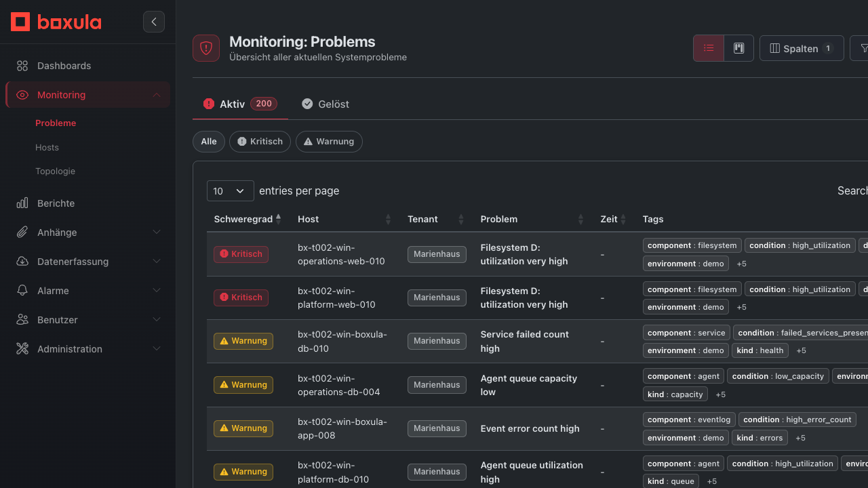Screen dimensions: 868x488
Task: Click Kritisch badge for platform-web-010
Action: 241,298
